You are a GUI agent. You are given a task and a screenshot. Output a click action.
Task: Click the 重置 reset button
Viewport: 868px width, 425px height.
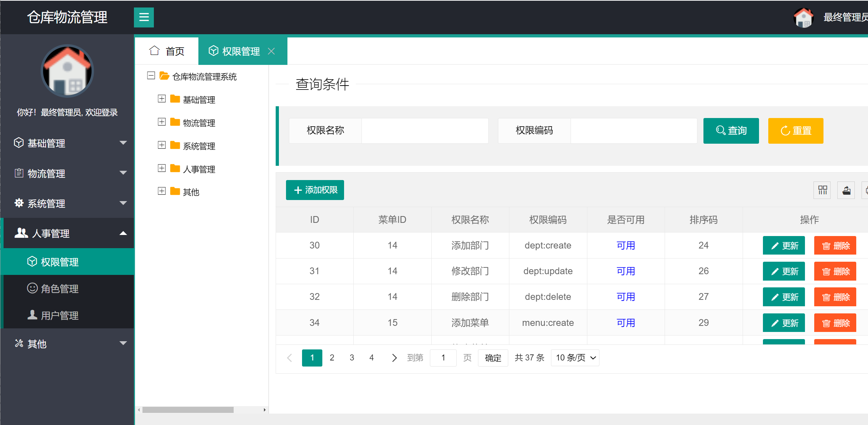[x=796, y=131]
